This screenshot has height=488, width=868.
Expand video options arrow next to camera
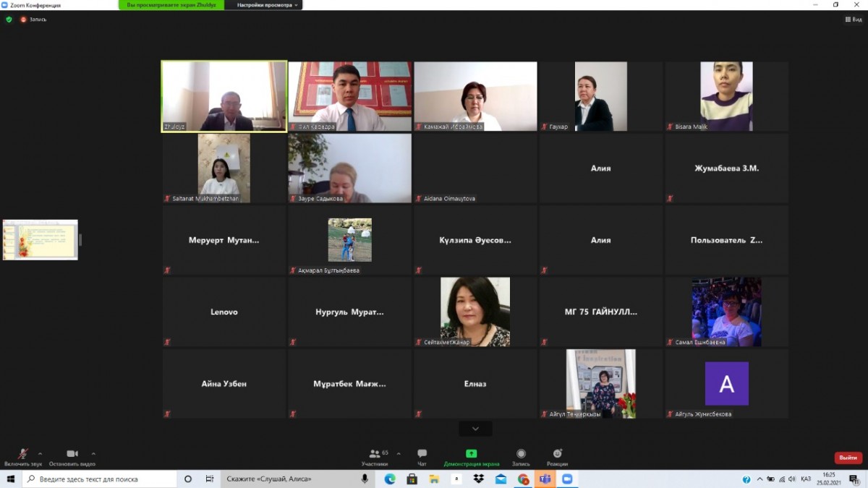[x=93, y=454]
